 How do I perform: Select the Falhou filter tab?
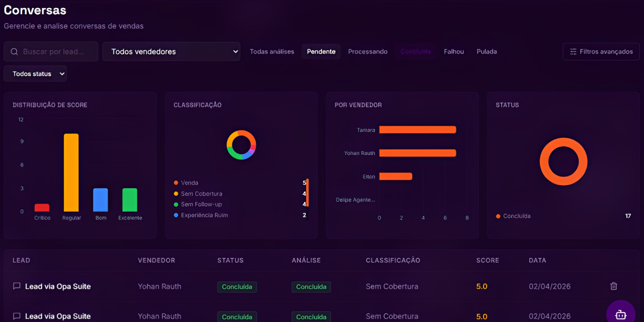click(454, 52)
